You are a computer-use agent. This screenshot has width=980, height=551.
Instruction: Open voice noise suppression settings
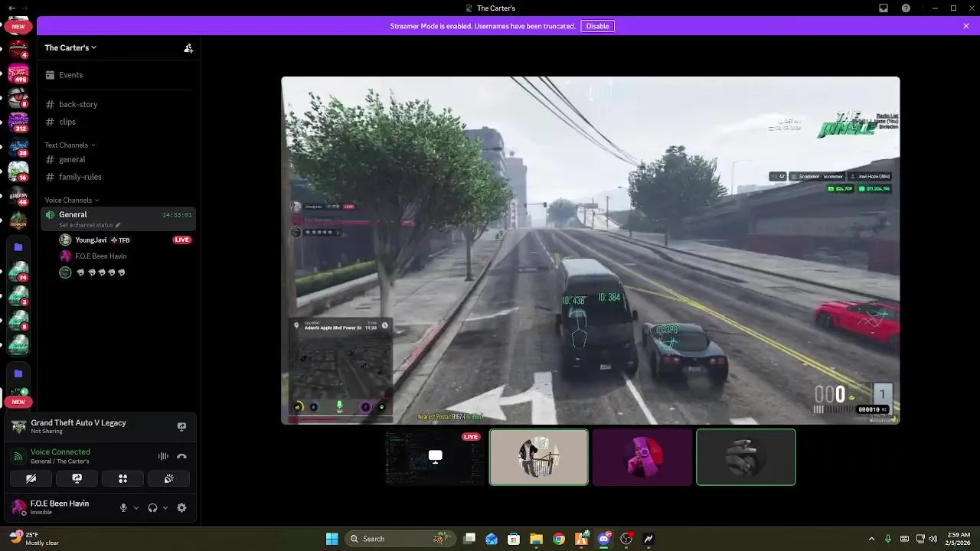[x=163, y=456]
